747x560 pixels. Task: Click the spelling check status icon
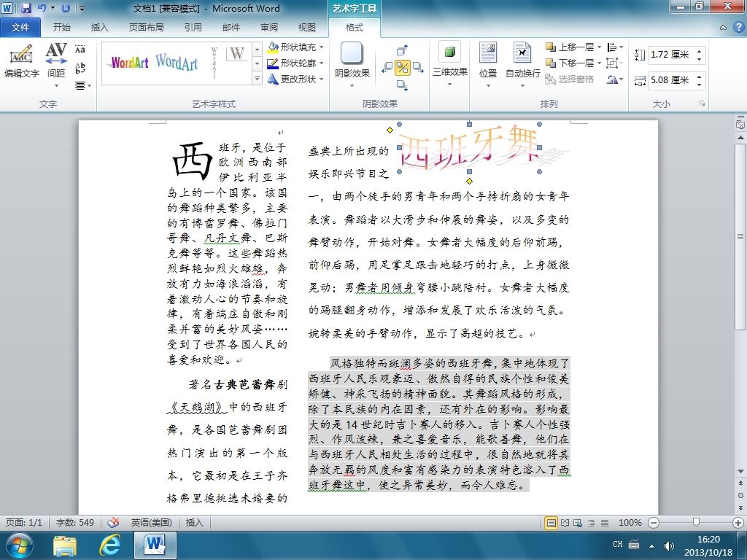(x=113, y=522)
